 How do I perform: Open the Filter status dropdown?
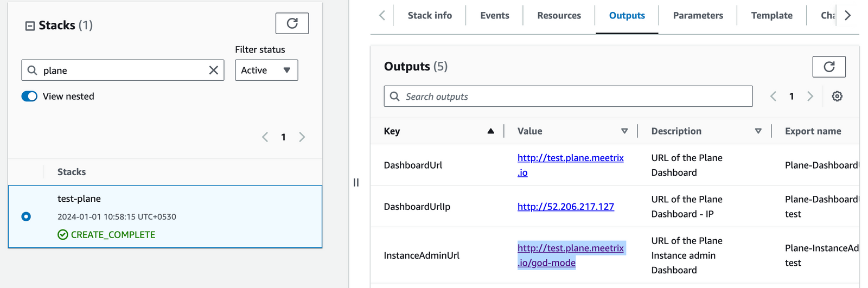coord(266,71)
